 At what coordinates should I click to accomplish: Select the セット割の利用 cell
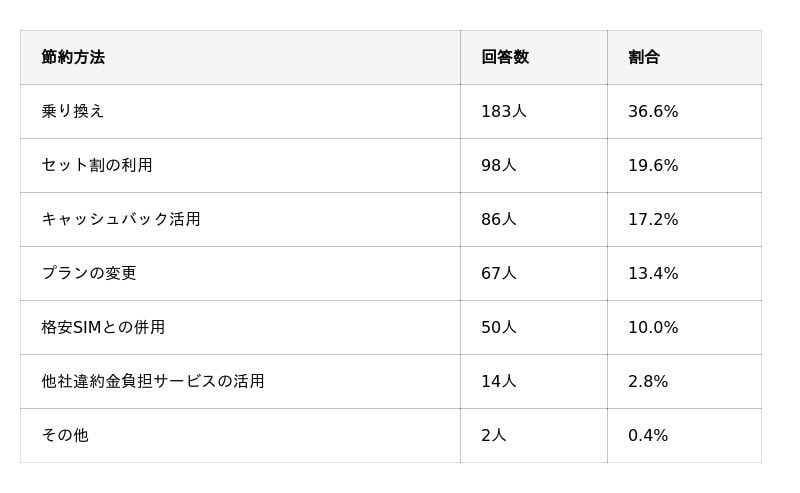[x=97, y=165]
